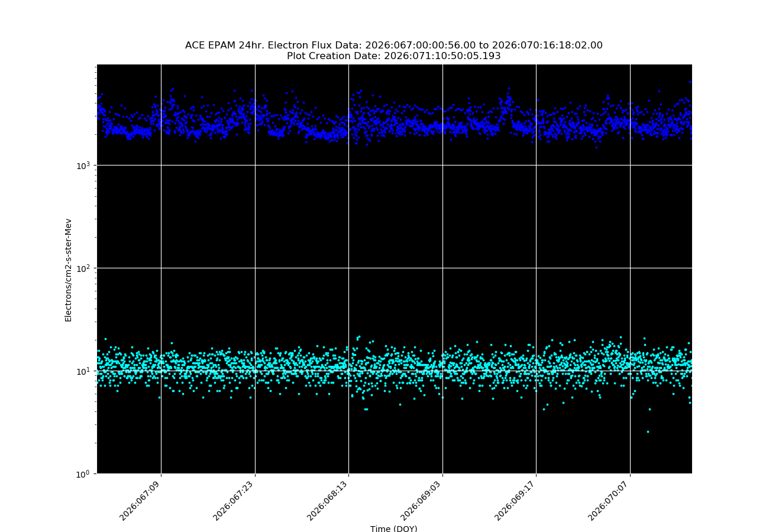The height and width of the screenshot is (532, 769).
Task: Click the 10^3 y-axis tick label
Action: point(86,166)
